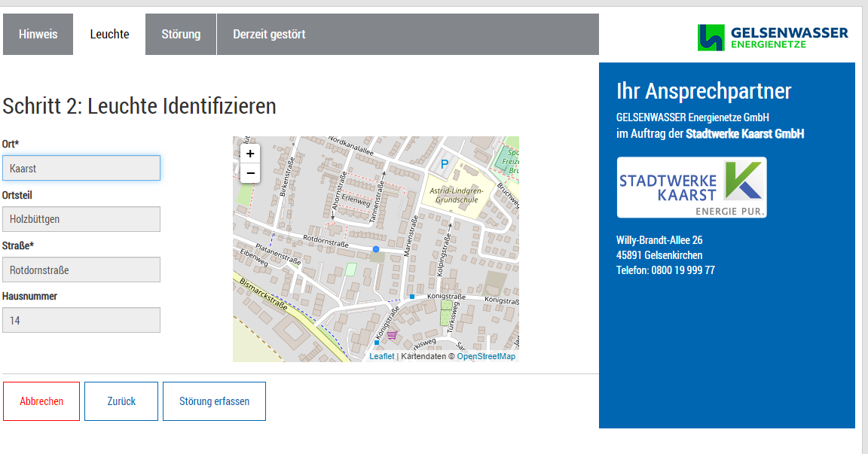
Task: Open the Störung tab
Action: click(x=181, y=35)
